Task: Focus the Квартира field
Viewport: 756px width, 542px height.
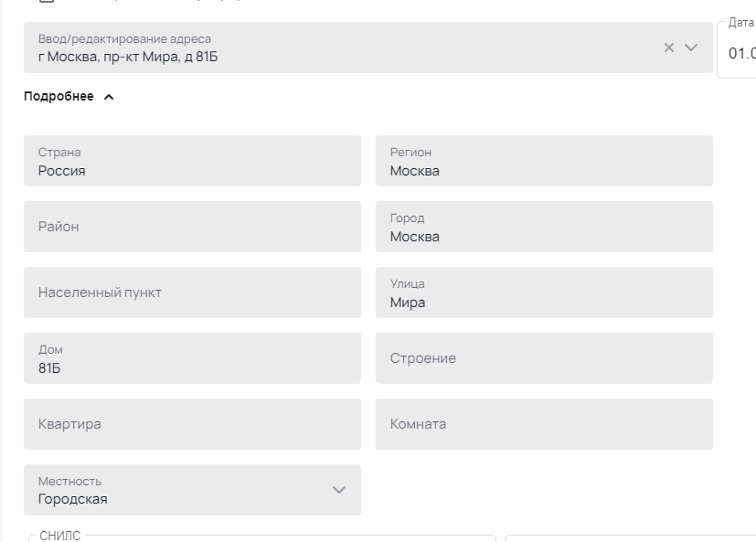Action: pyautogui.click(x=192, y=424)
